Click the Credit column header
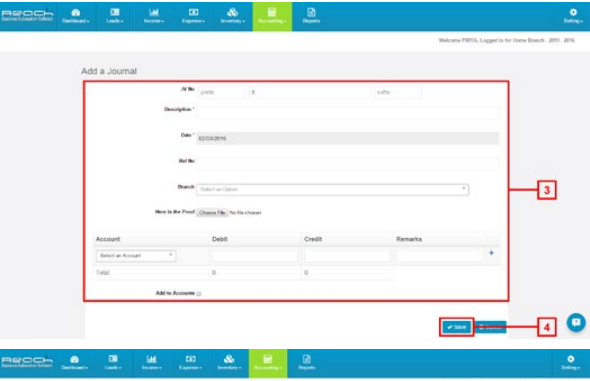Image resolution: width=590 pixels, height=381 pixels. click(x=313, y=239)
